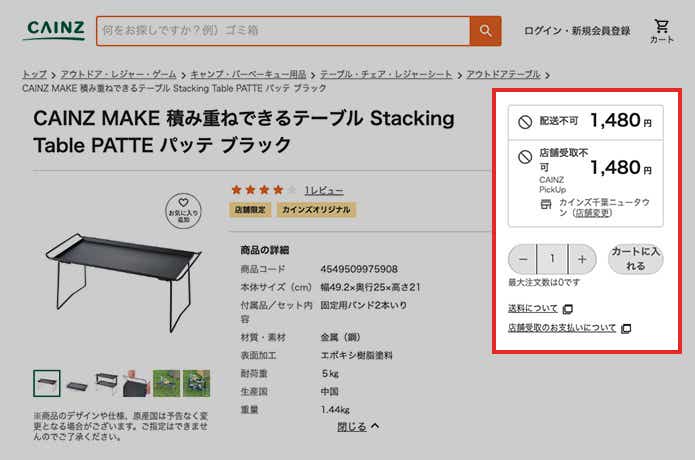Click the product title heading
The image size is (695, 460).
(x=244, y=132)
